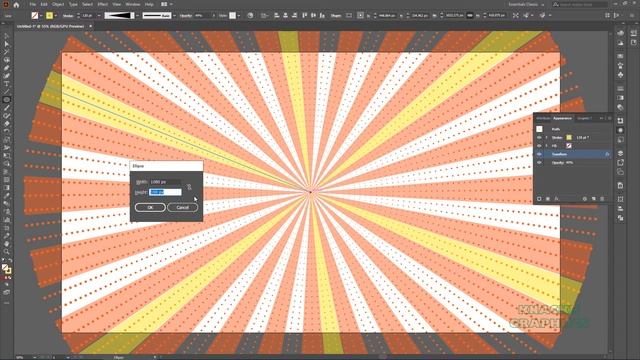Screen dimensions: 640x360
Task: Select the Eyedropper tool
Action: (x=7, y=196)
